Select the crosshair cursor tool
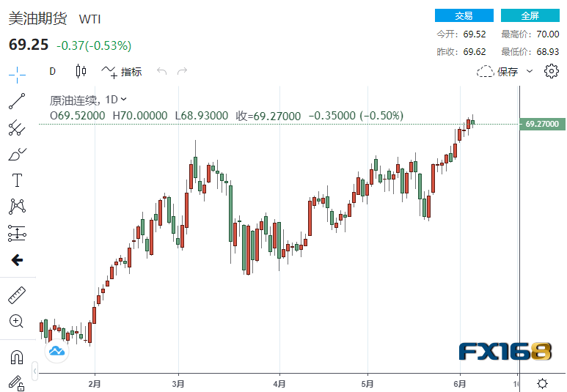This screenshot has height=392, width=567. pos(16,72)
